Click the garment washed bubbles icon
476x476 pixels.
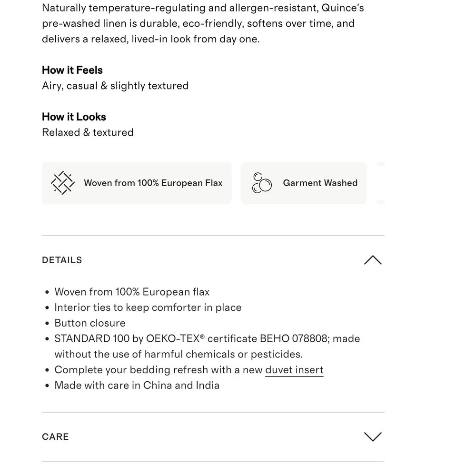click(x=262, y=183)
